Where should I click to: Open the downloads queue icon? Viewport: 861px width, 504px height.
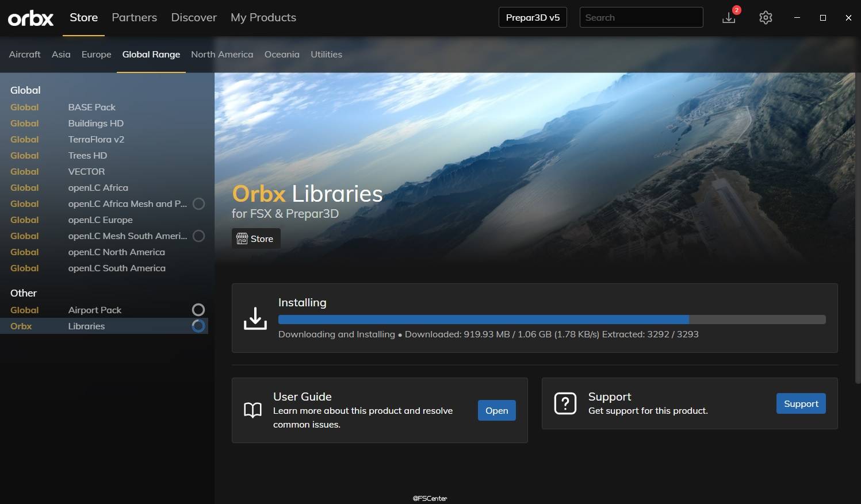point(729,17)
